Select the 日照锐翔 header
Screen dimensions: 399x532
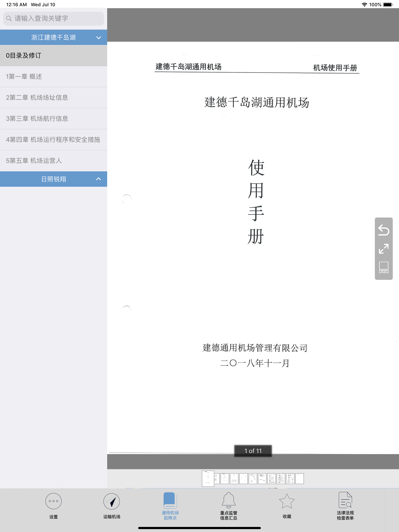(x=53, y=179)
